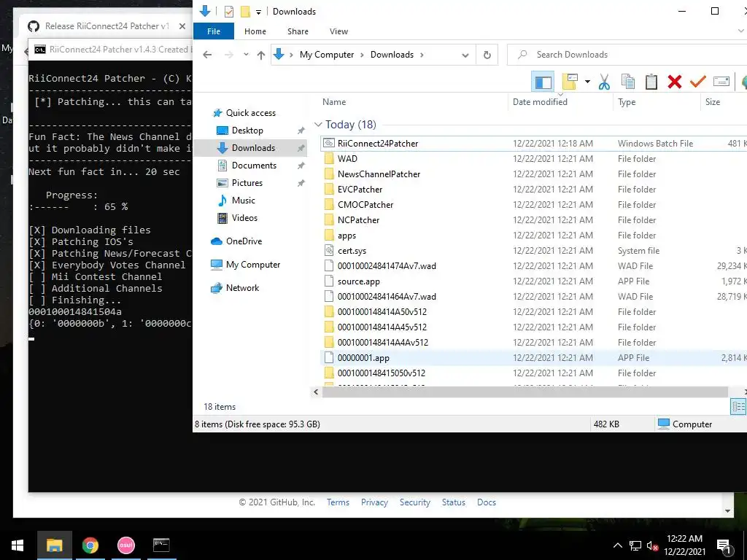747x560 pixels.
Task: Select Music in navigation pane
Action: tap(244, 201)
